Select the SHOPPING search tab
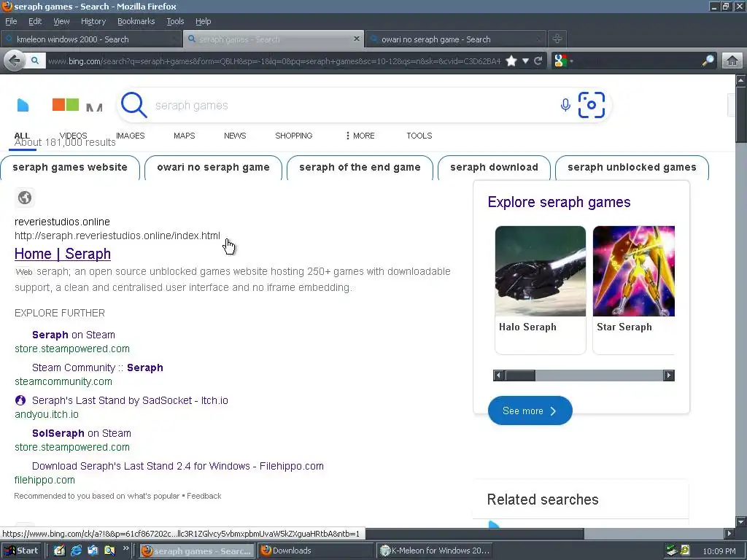The image size is (747, 560). point(293,136)
